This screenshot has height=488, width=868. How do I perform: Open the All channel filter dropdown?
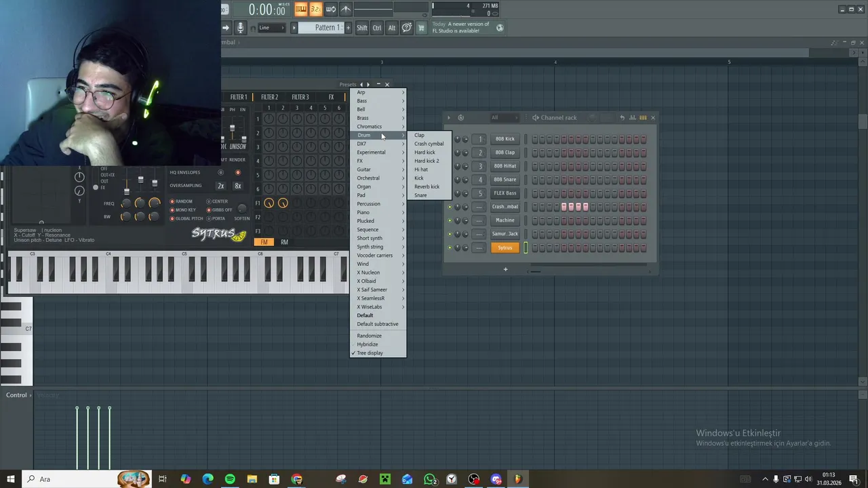tap(503, 118)
